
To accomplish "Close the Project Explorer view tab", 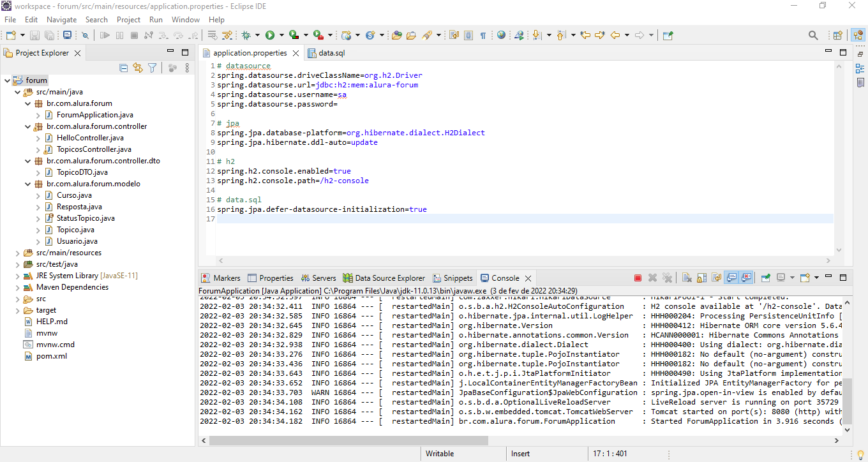I will 78,53.
